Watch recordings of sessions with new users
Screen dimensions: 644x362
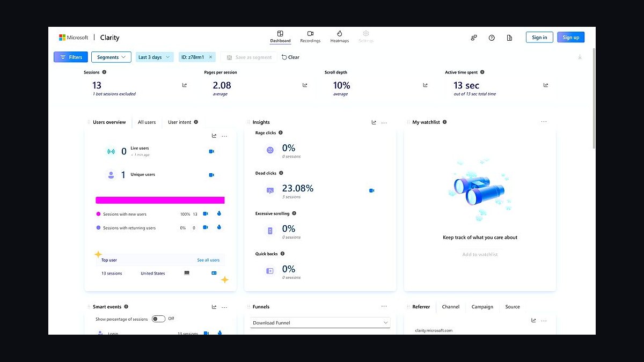pyautogui.click(x=205, y=213)
